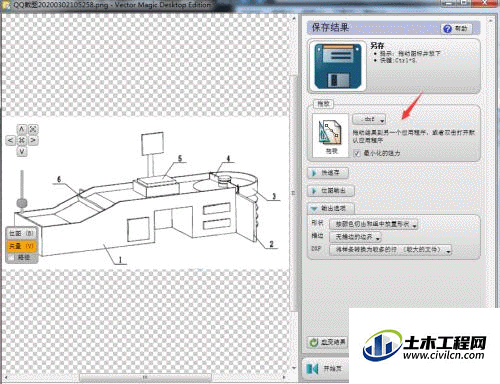Select the 拖放 tab label above drag area
The image size is (500, 384).
(323, 104)
